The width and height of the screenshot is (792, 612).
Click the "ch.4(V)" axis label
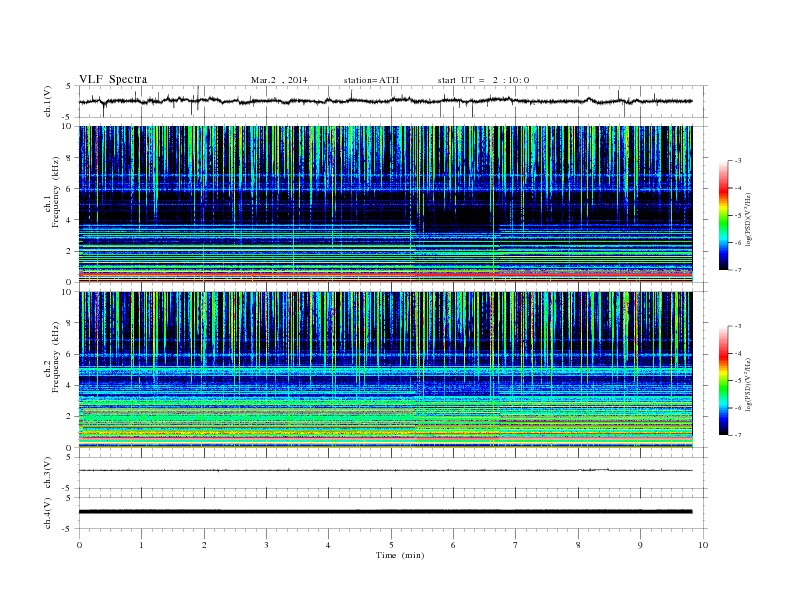[x=47, y=513]
